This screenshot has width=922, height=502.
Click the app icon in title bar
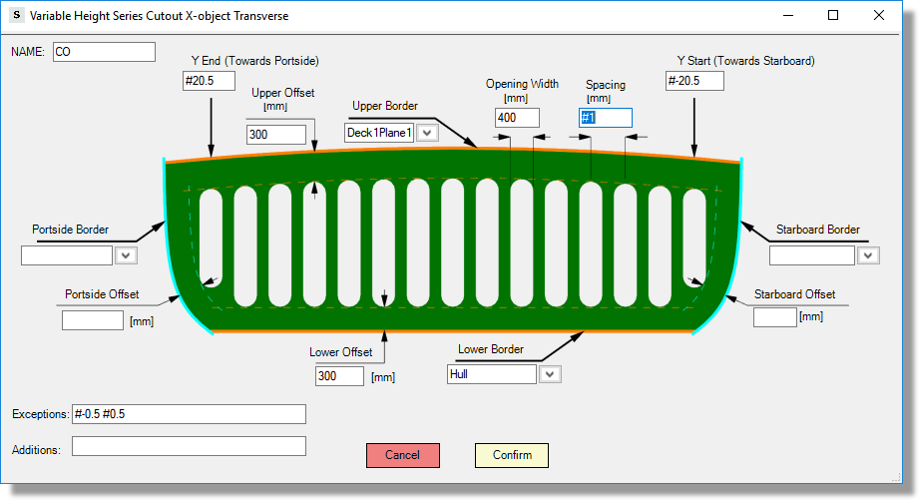coord(16,16)
